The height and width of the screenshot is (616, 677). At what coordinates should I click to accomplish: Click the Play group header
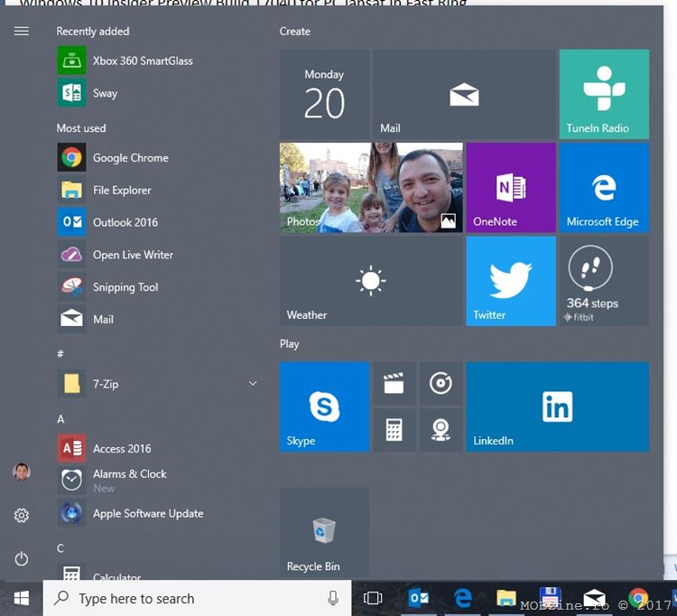[x=289, y=344]
